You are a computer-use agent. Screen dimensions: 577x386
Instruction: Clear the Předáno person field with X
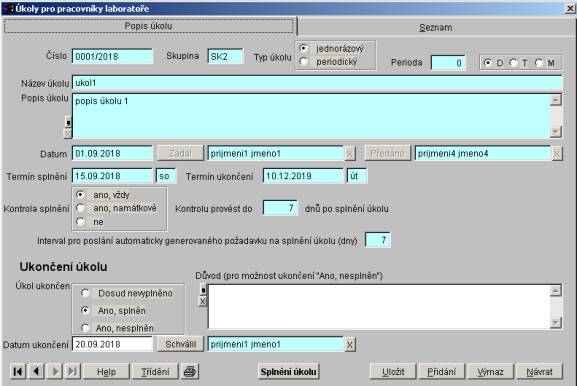(x=557, y=154)
